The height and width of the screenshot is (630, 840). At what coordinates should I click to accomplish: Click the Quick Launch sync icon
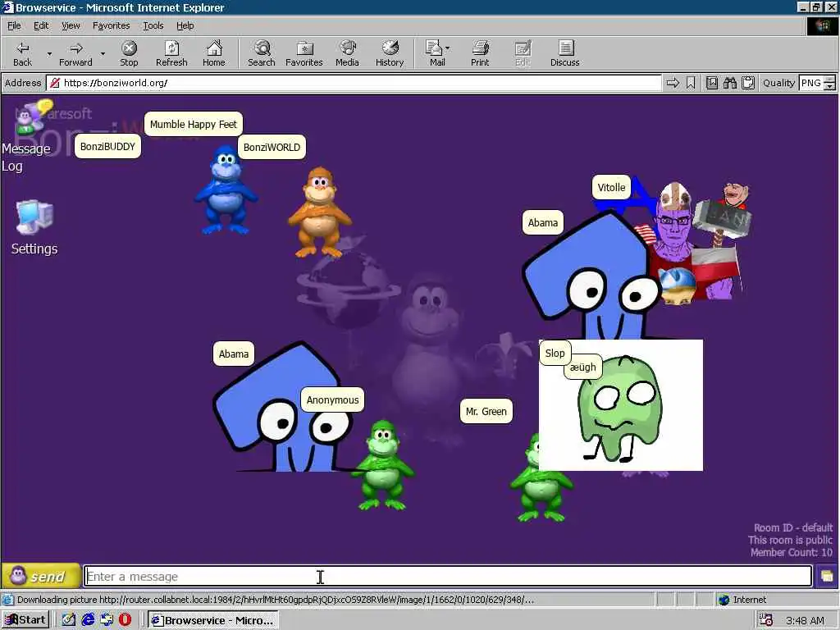coord(107,620)
